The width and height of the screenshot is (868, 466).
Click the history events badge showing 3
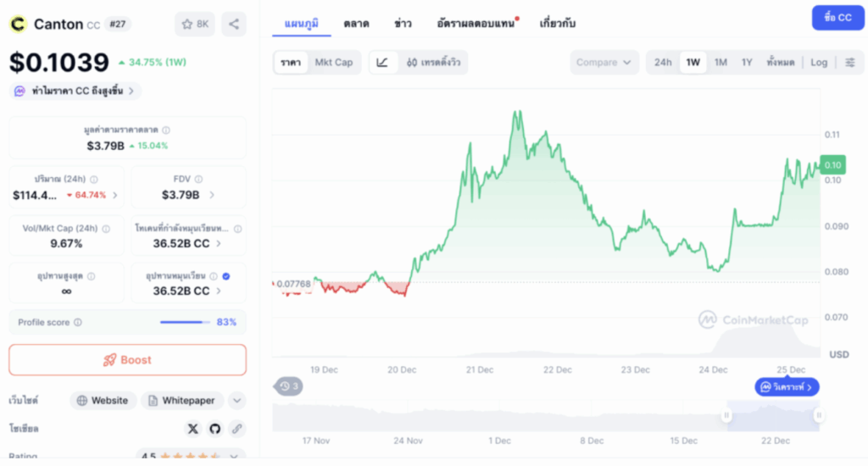click(288, 386)
